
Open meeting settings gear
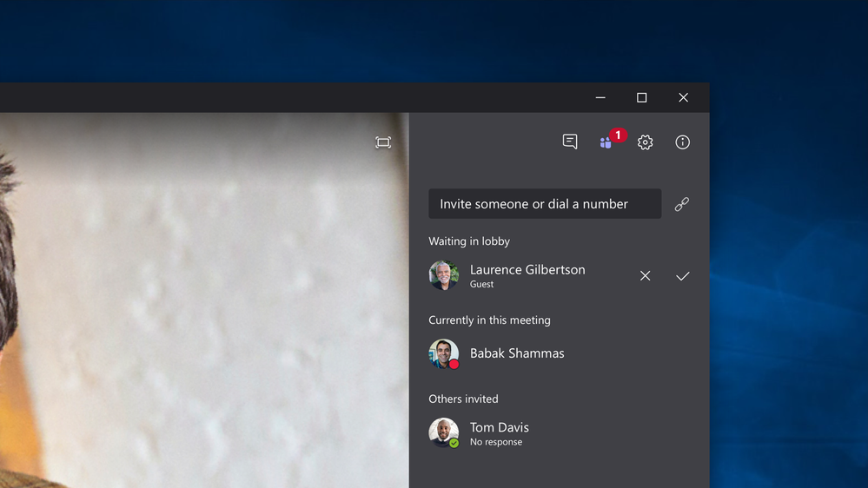[645, 142]
